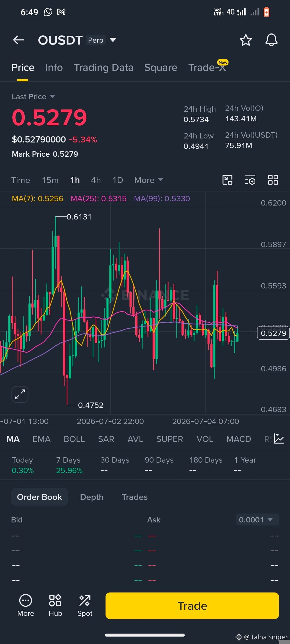Screen dimensions: 290x644
Task: Select the 1h interval
Action: pyautogui.click(x=75, y=180)
